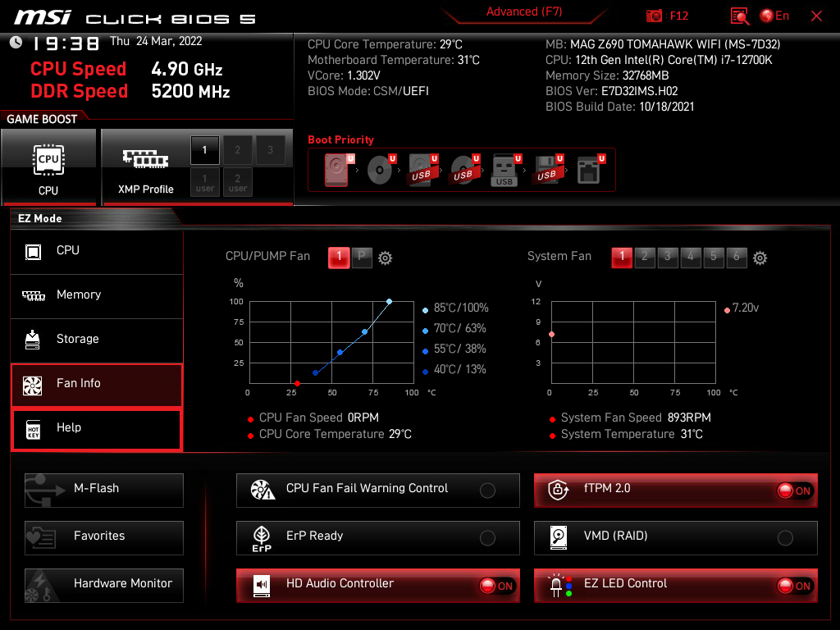This screenshot has height=630, width=840.
Task: Select CPU fan 1 tab
Action: click(339, 257)
